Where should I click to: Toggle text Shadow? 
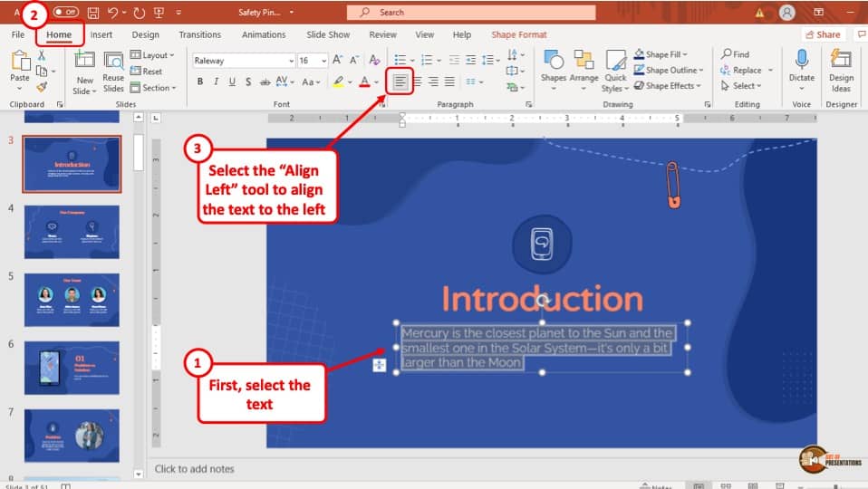tap(248, 81)
